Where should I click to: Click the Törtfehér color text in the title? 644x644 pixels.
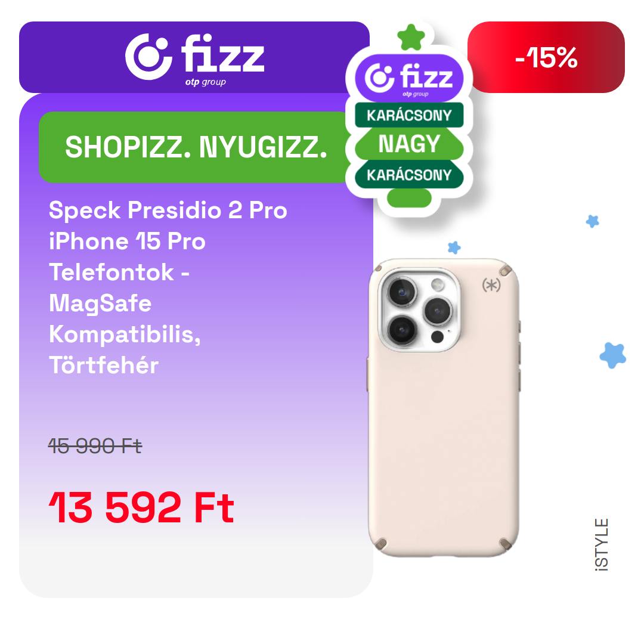[104, 365]
